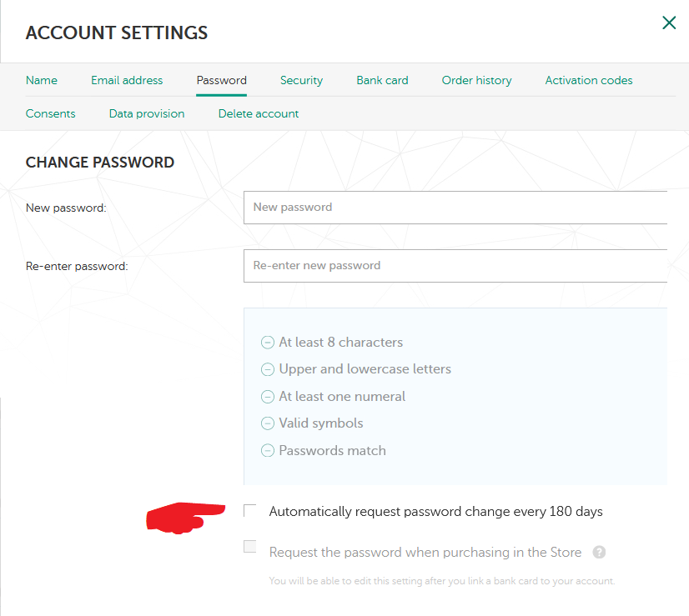Select the Password tab
Screen dimensions: 689x616
coord(222,81)
